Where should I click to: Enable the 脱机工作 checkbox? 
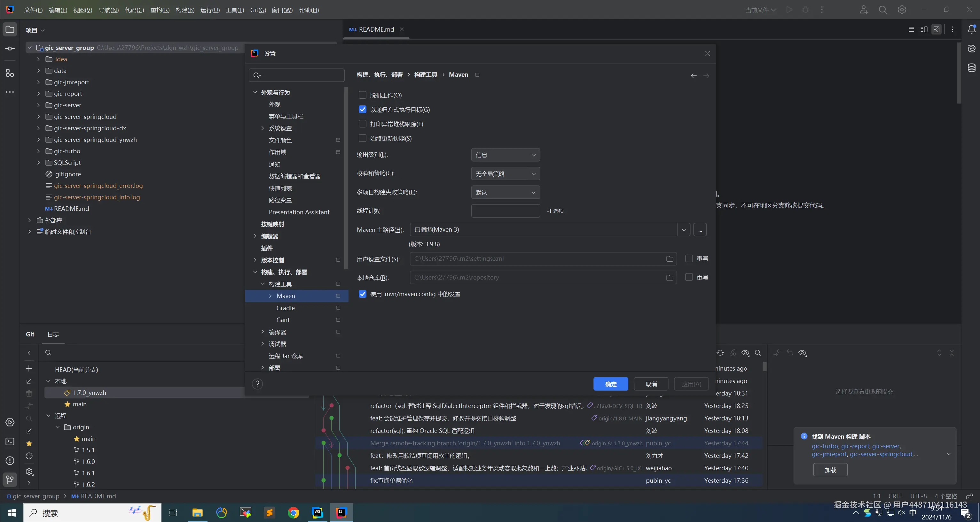tap(363, 95)
